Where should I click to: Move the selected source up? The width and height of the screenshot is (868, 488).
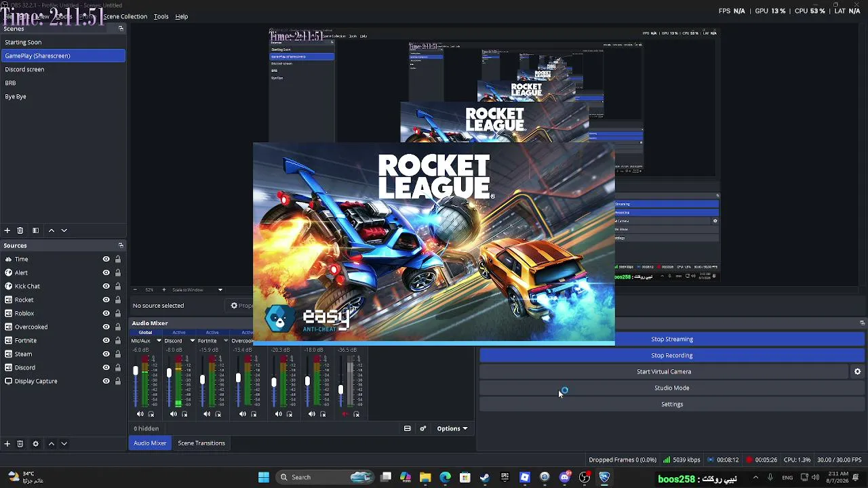tap(51, 444)
